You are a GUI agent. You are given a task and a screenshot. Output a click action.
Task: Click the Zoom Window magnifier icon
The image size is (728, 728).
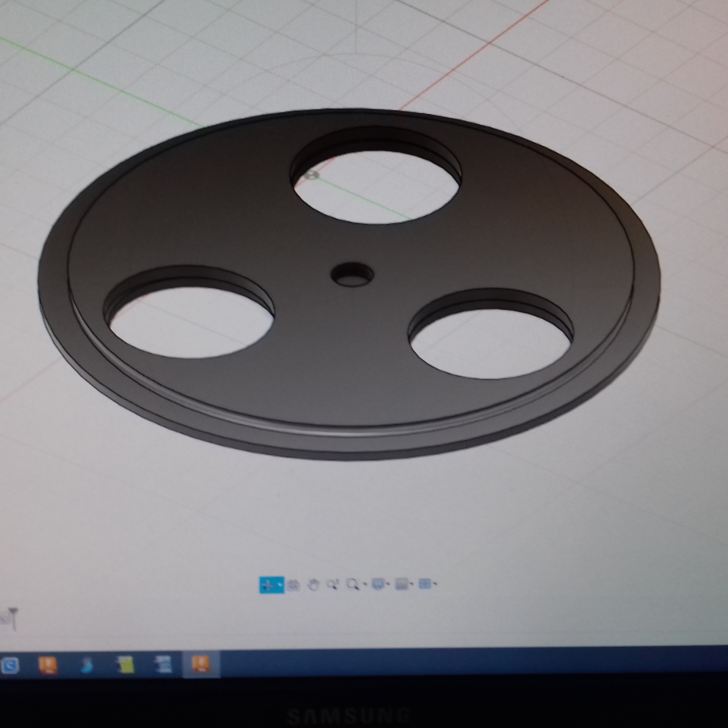(352, 584)
